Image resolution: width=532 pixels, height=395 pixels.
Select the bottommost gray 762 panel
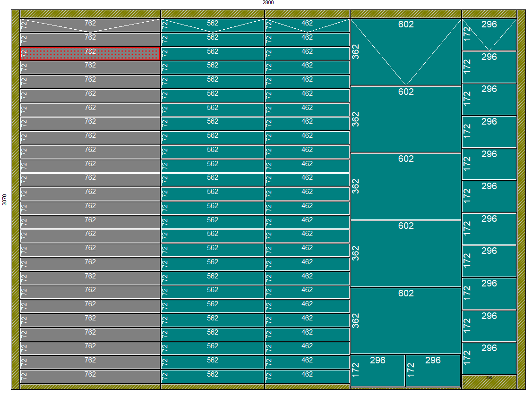coord(90,377)
